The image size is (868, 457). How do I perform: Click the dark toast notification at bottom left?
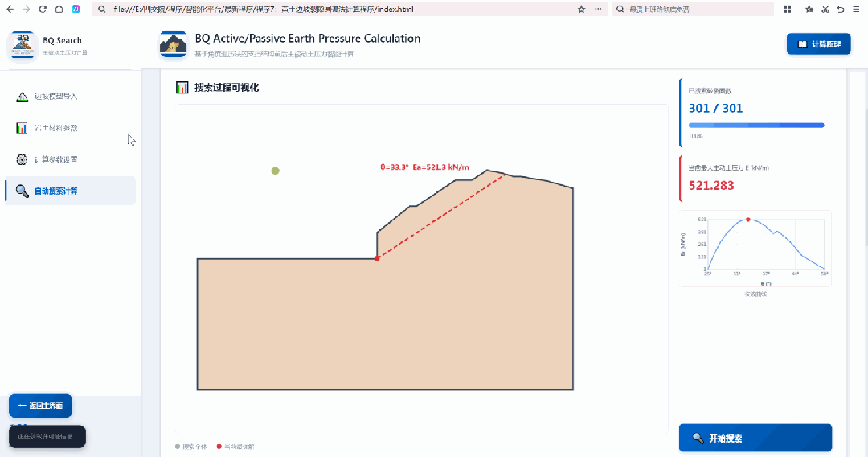pyautogui.click(x=47, y=437)
